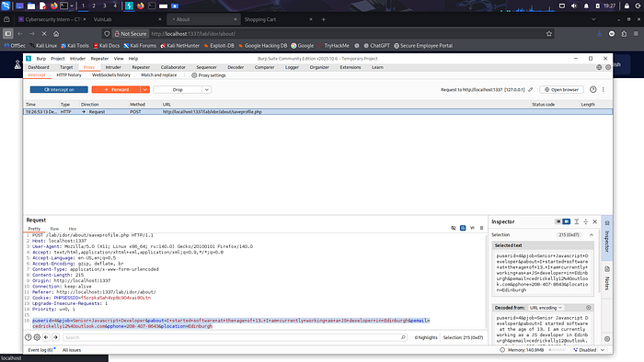Open the Proxy help question-mark icon
The width and height of the screenshot is (644, 362).
[x=592, y=89]
